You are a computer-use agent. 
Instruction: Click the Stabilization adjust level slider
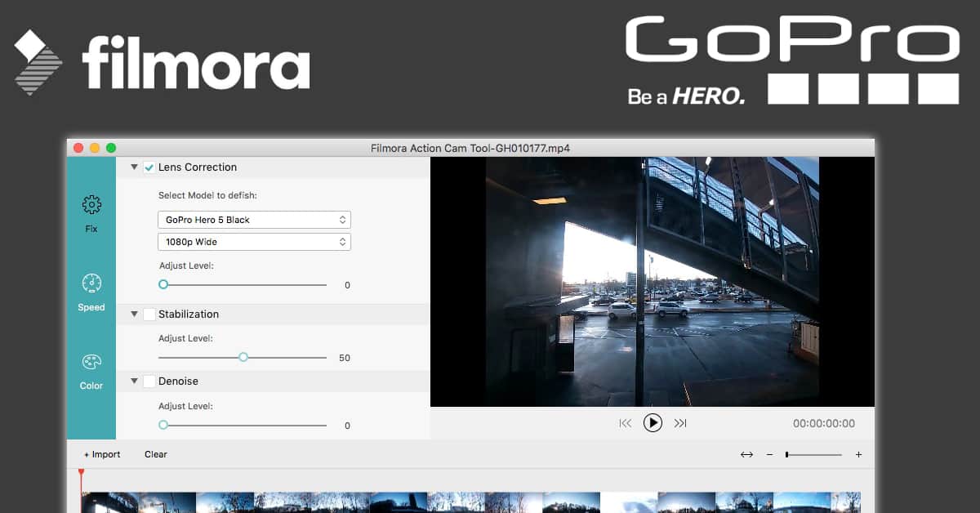[x=243, y=357]
